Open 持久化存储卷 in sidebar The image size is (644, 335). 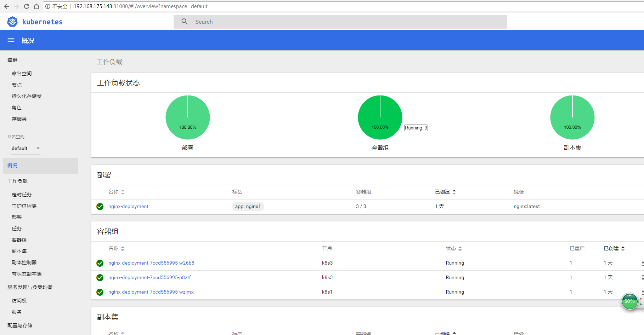coord(27,96)
